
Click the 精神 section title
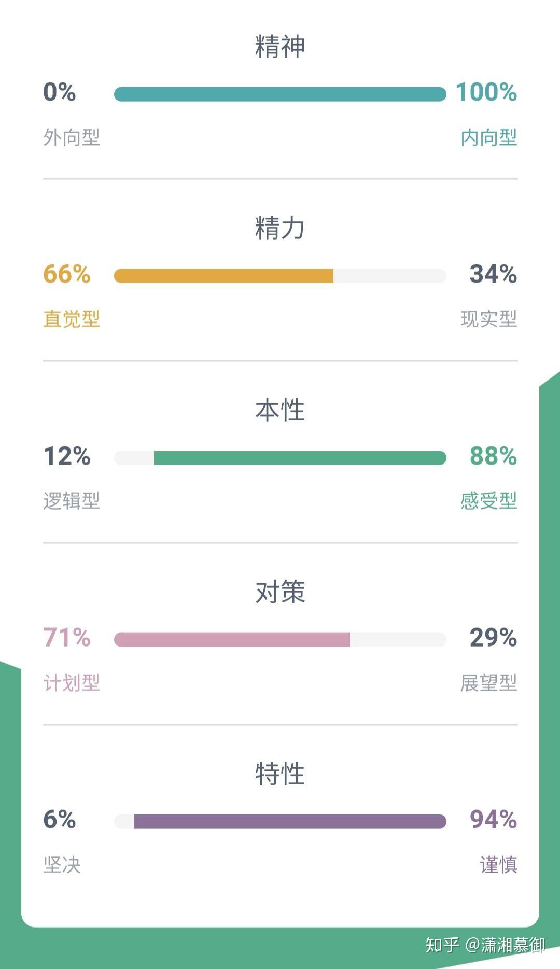tap(280, 46)
